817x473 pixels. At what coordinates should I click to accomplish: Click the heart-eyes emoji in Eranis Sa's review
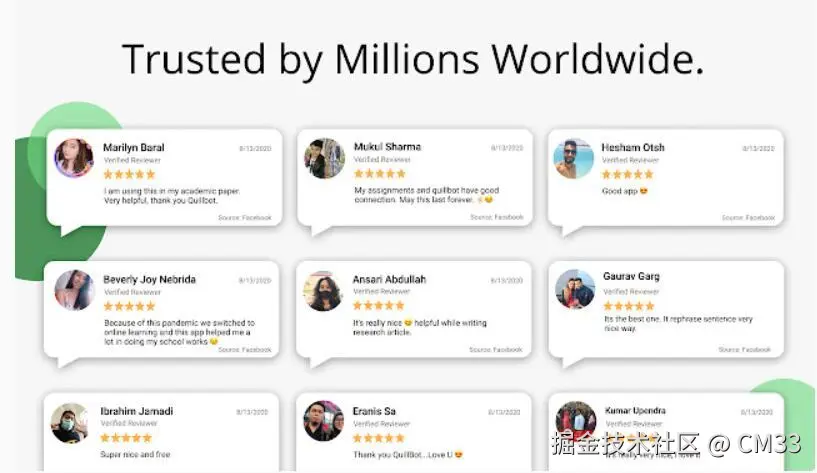point(459,455)
